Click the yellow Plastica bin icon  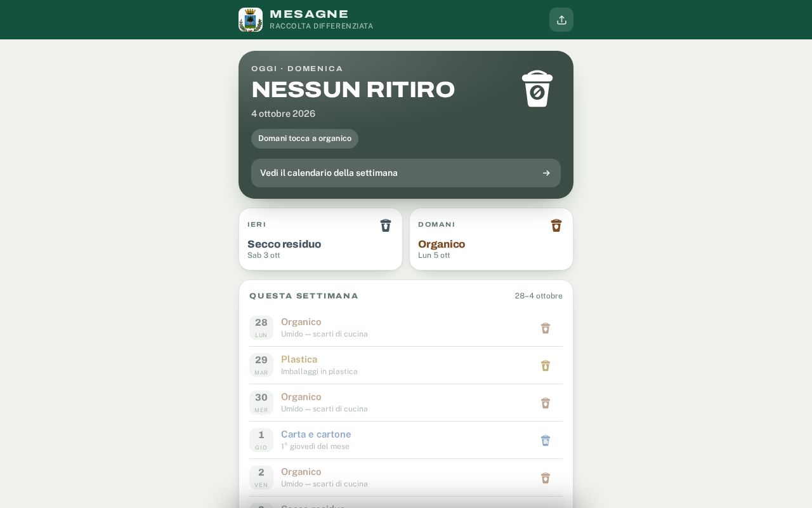[x=546, y=366]
